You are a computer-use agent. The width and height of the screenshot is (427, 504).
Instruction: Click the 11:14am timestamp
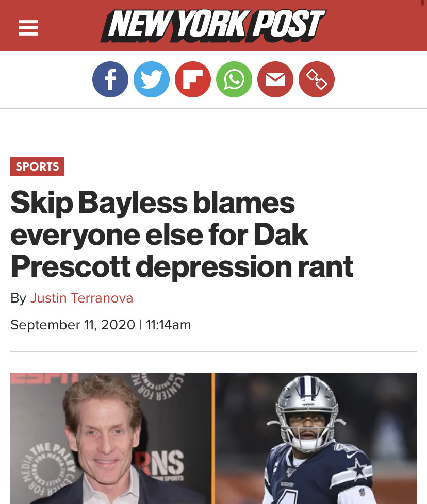pyautogui.click(x=169, y=325)
